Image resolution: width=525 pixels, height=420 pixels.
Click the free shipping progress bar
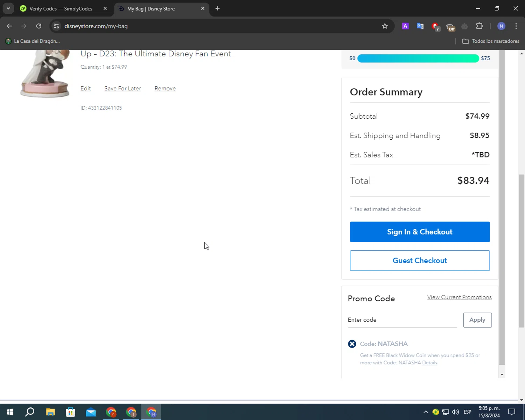[418, 58]
